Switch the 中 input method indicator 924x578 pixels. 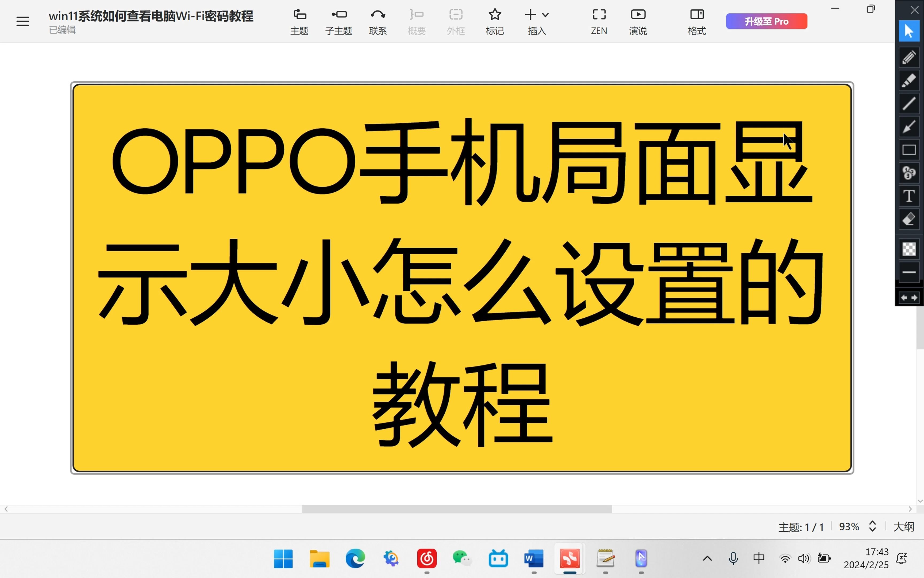coord(759,558)
